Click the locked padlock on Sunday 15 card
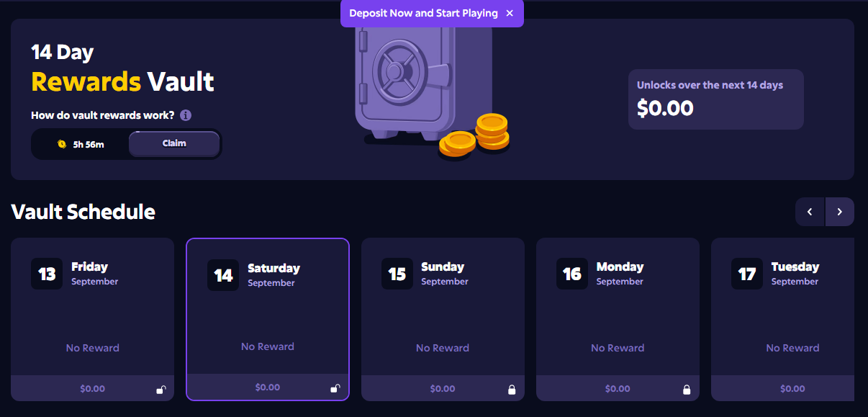This screenshot has width=868, height=417. 512,390
